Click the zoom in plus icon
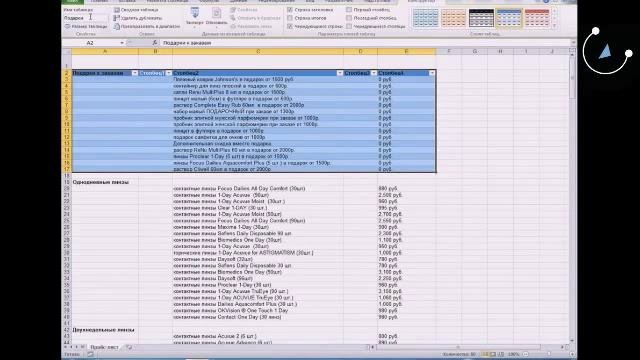The height and width of the screenshot is (360, 640). pos(572,354)
